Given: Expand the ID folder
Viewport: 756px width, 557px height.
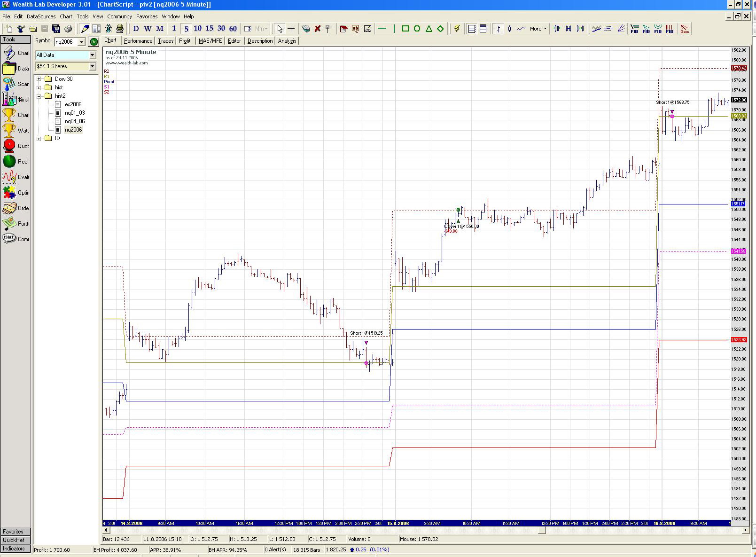Looking at the screenshot, I should point(39,138).
